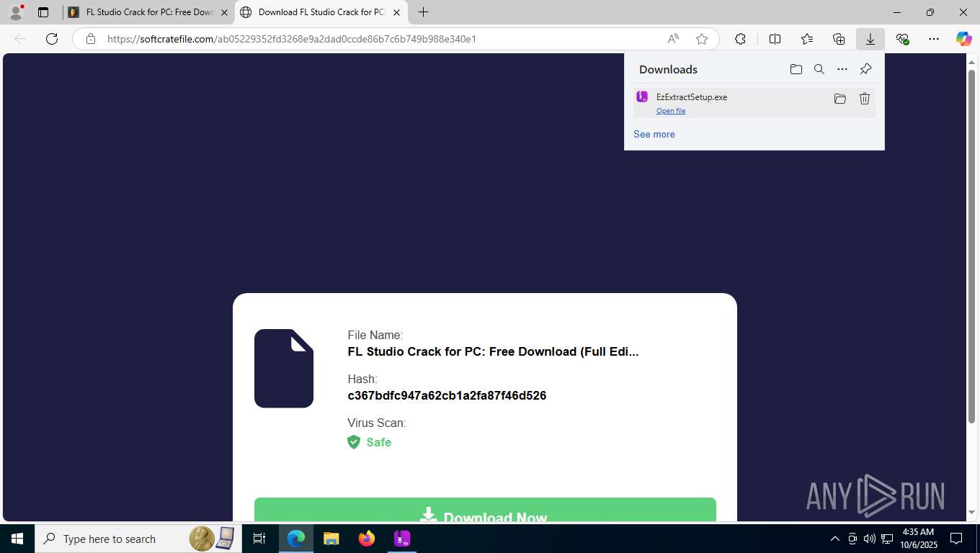Click the page vertical scrollbar thumb

pyautogui.click(x=971, y=246)
